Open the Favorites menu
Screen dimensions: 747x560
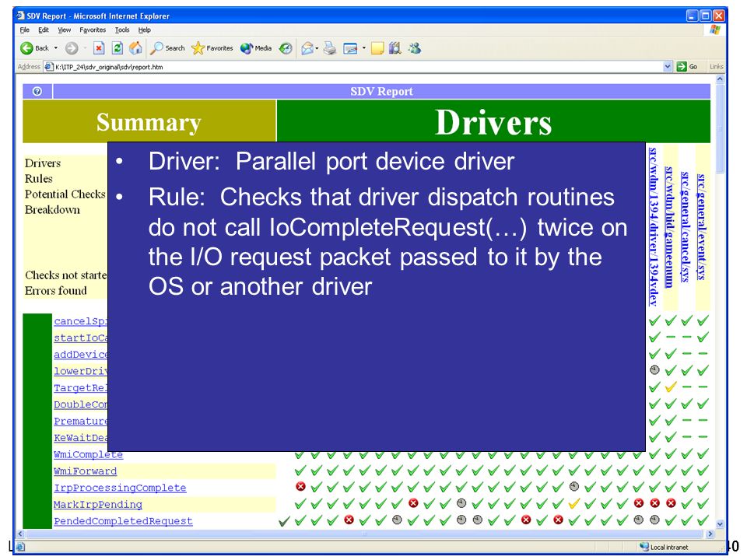click(x=93, y=30)
